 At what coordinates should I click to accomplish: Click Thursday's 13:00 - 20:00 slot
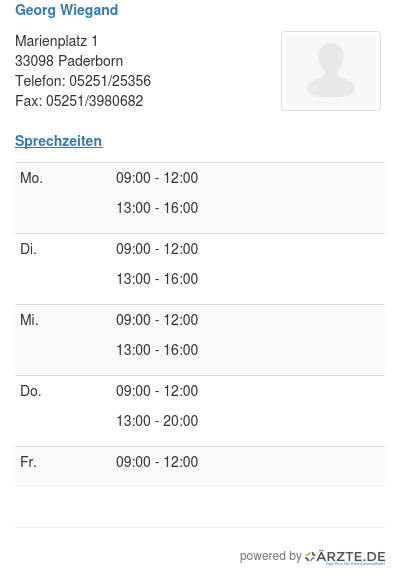(x=157, y=421)
